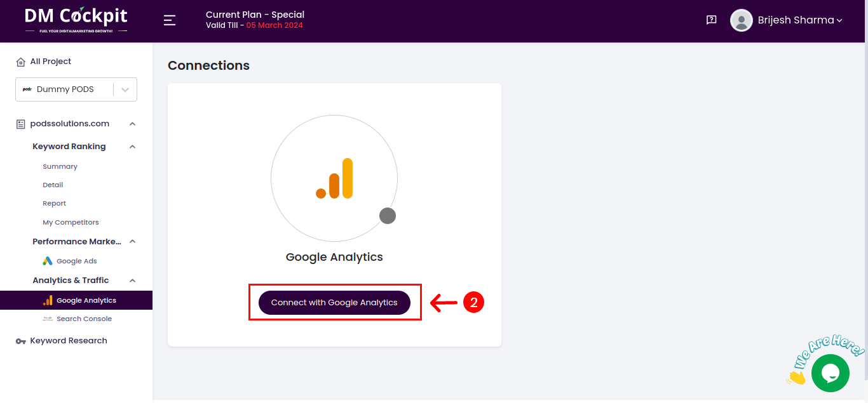Viewport: 868px width, 403px height.
Task: Open the help chat icon in header
Action: (x=710, y=20)
